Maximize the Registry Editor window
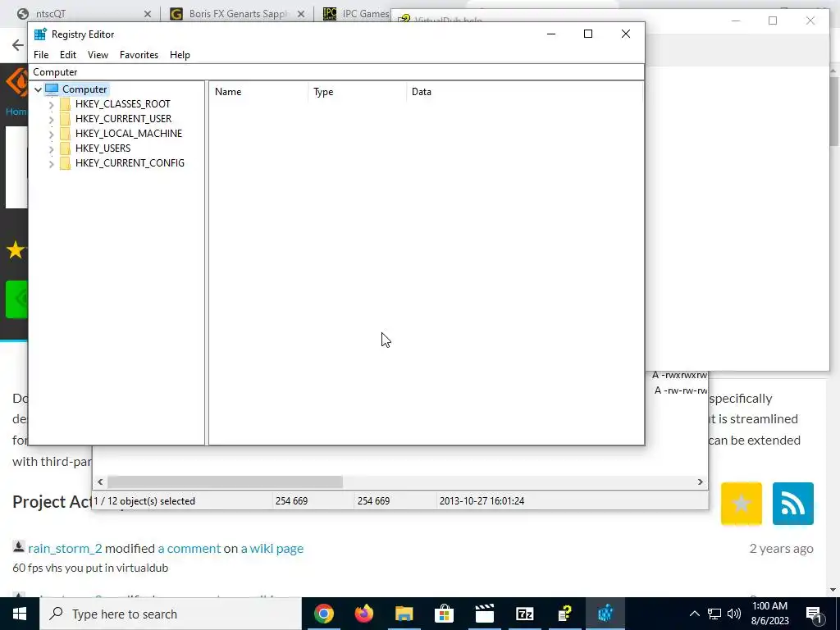The width and height of the screenshot is (840, 630). (x=588, y=34)
